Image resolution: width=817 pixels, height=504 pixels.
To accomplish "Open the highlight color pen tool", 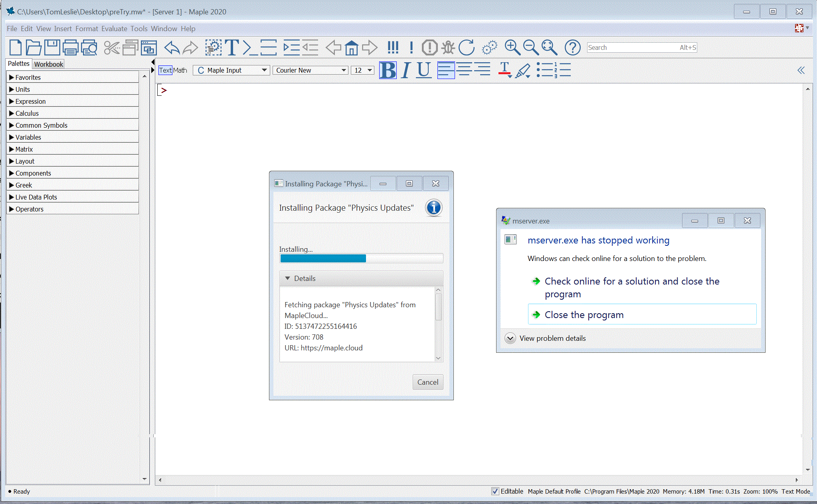I will pyautogui.click(x=523, y=70).
